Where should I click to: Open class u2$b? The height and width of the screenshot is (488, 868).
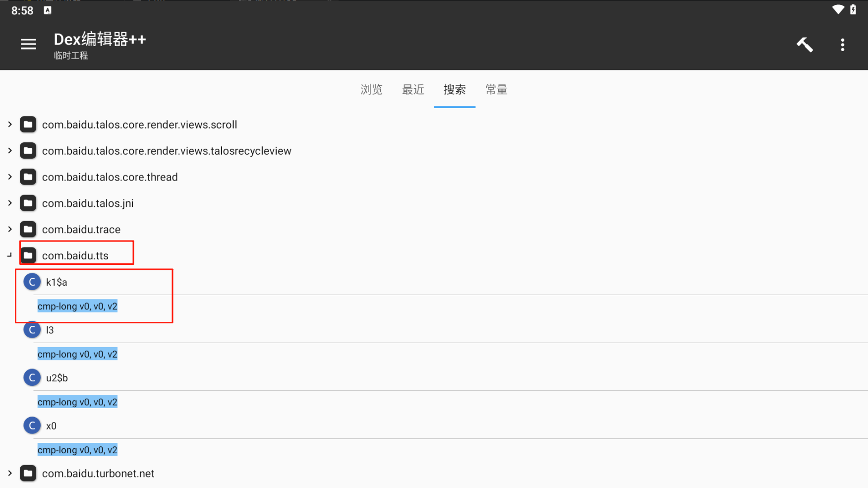point(57,378)
